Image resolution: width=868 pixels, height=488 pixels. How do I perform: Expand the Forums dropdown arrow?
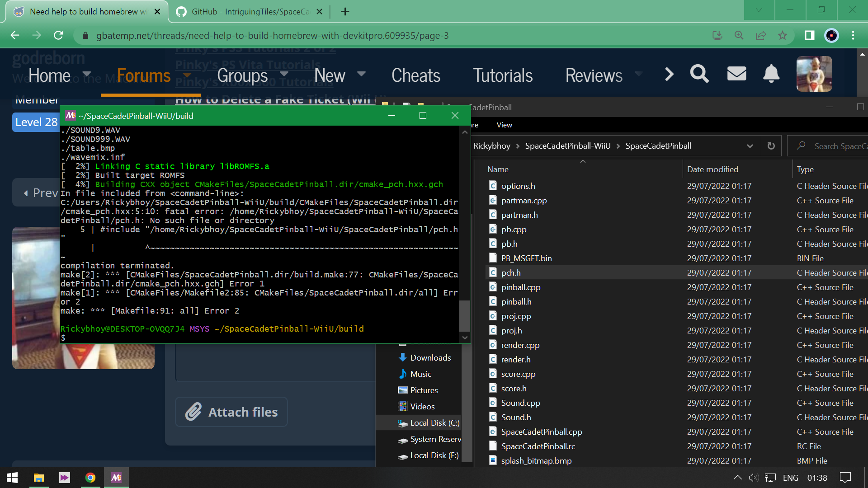pyautogui.click(x=187, y=74)
